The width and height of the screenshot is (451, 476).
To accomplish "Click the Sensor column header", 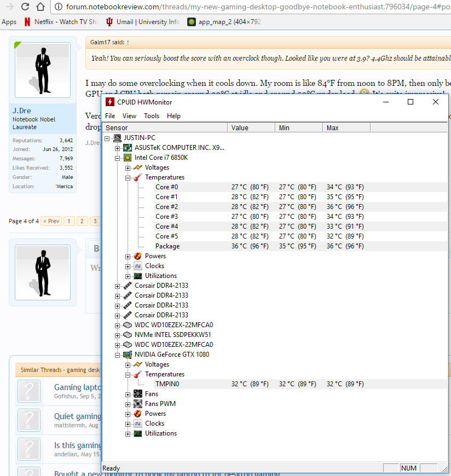I will [165, 128].
